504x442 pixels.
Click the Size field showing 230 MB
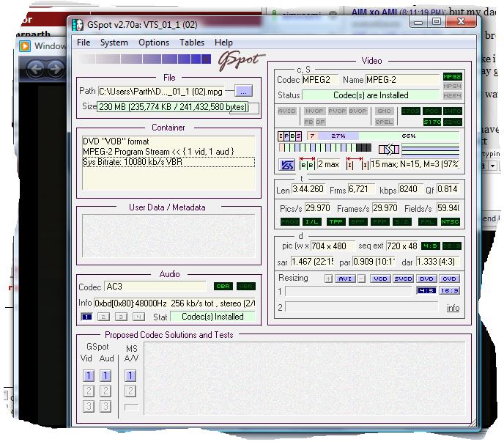173,107
